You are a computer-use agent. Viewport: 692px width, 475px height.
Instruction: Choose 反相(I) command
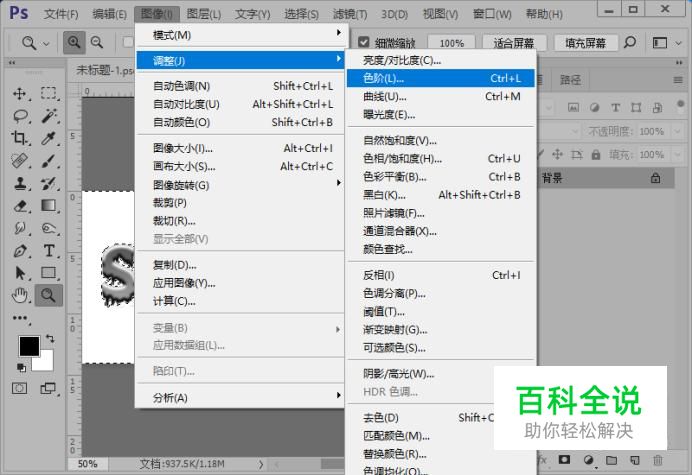pyautogui.click(x=440, y=275)
